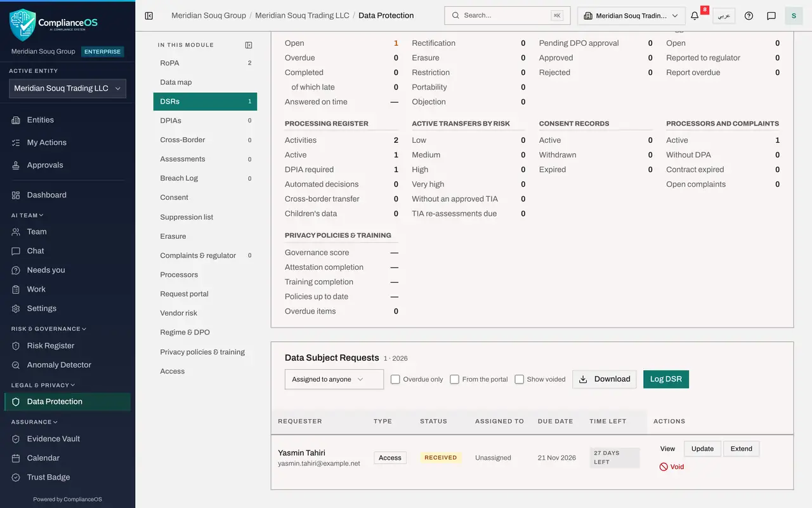Screen dimensions: 812x508
Task: Collapse the sidebar with the panel icon
Action: pos(149,16)
